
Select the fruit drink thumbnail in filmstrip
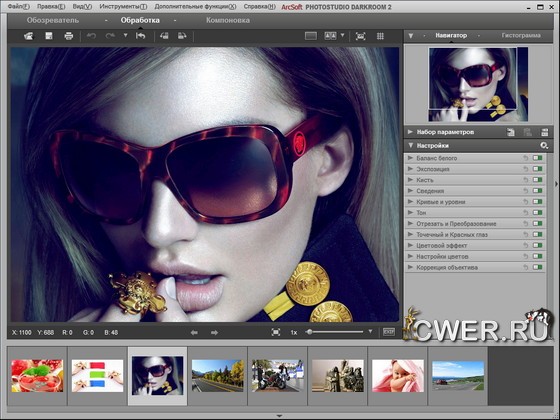(x=37, y=376)
